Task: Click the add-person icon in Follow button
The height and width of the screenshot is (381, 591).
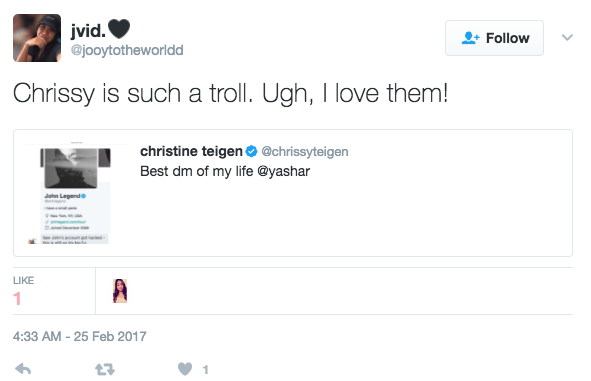Action: click(470, 38)
